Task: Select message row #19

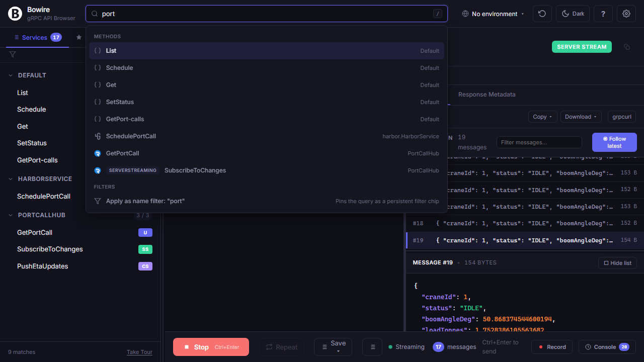Action: [x=525, y=240]
